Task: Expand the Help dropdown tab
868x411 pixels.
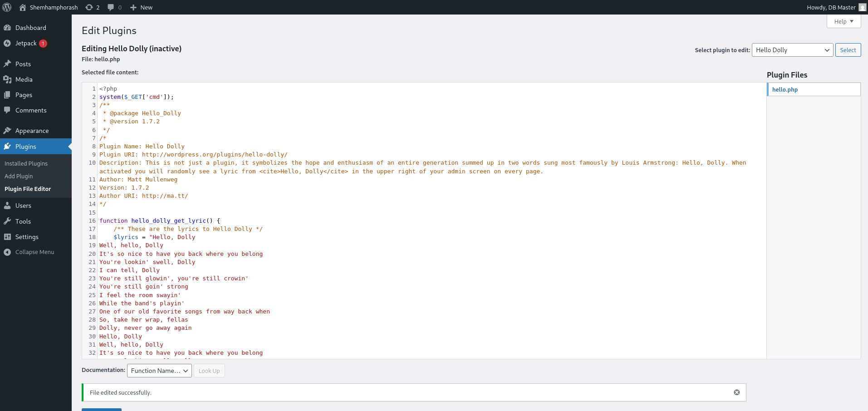Action: 843,21
